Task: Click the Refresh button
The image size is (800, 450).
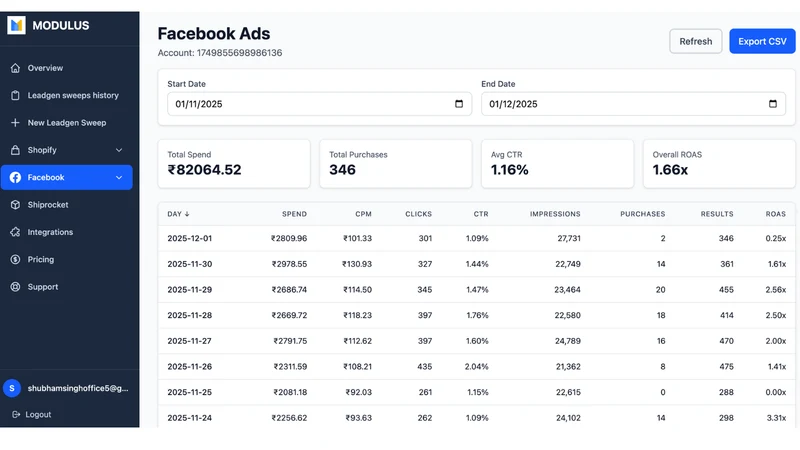Action: [695, 41]
